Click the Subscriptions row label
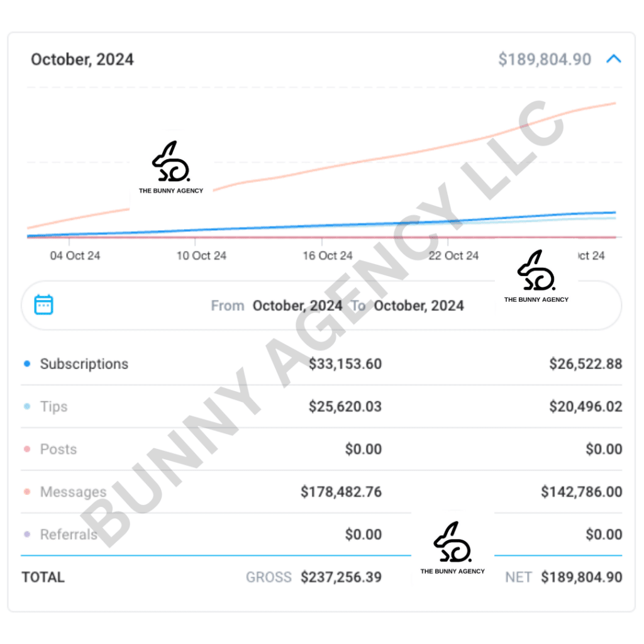The width and height of the screenshot is (644, 644). click(84, 364)
